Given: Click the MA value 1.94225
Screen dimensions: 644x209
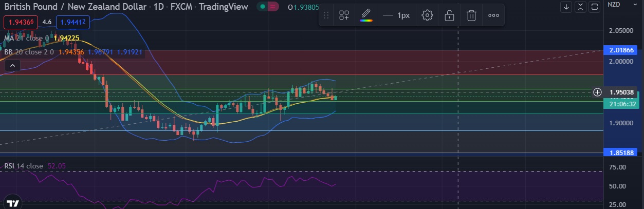Looking at the screenshot, I should click(66, 38).
